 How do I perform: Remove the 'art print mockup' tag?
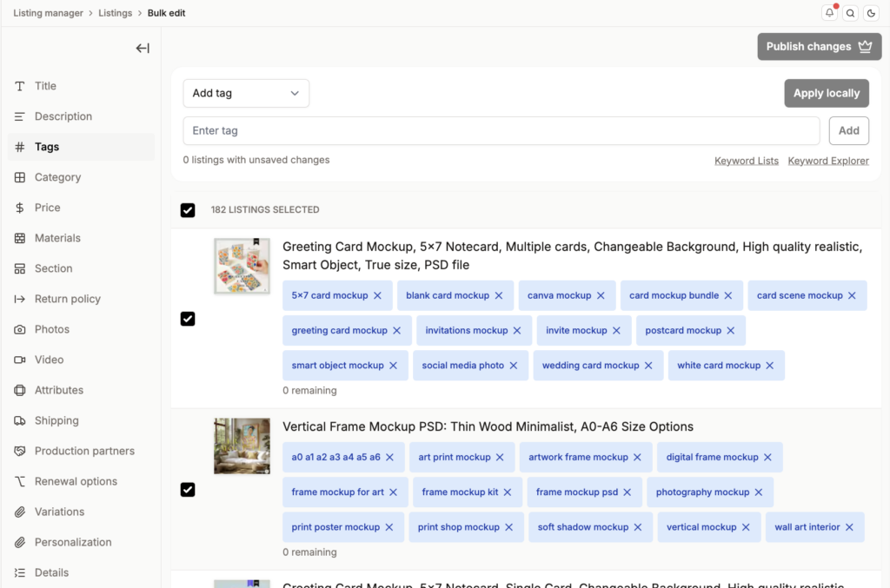(x=500, y=457)
